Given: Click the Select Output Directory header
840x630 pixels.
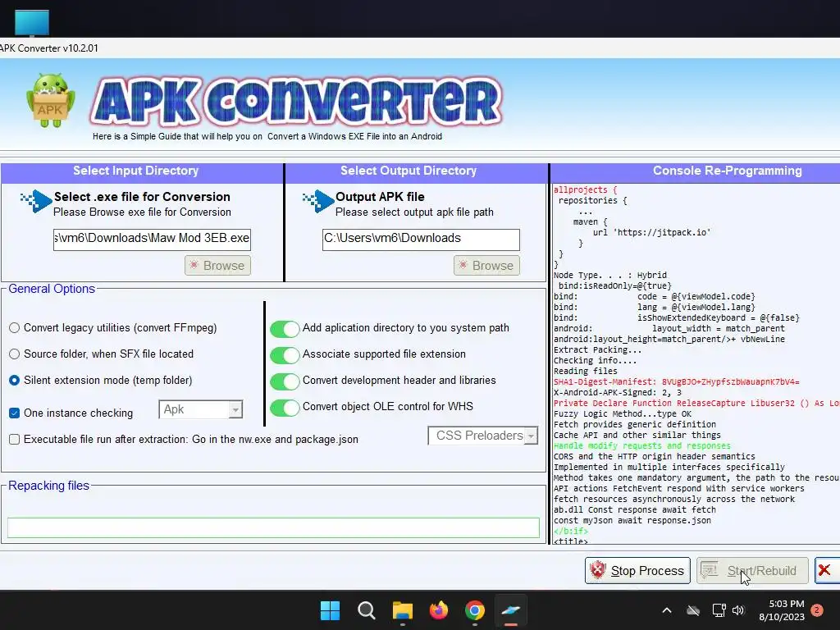Looking at the screenshot, I should [409, 171].
